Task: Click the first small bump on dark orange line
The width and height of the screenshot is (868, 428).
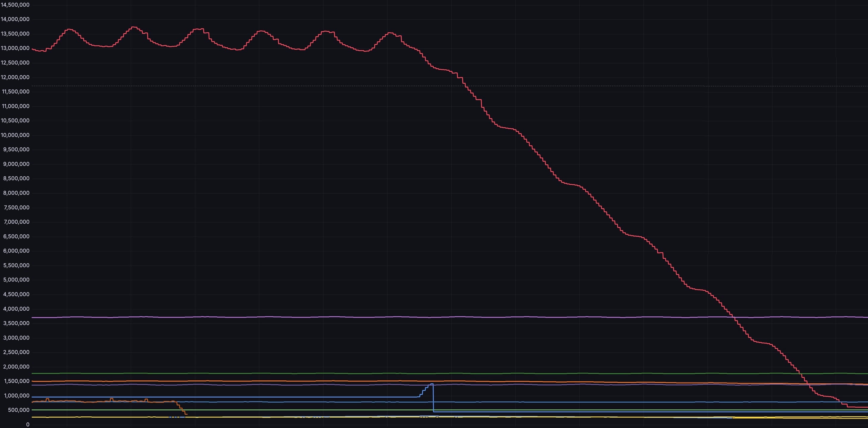Action: tap(48, 399)
